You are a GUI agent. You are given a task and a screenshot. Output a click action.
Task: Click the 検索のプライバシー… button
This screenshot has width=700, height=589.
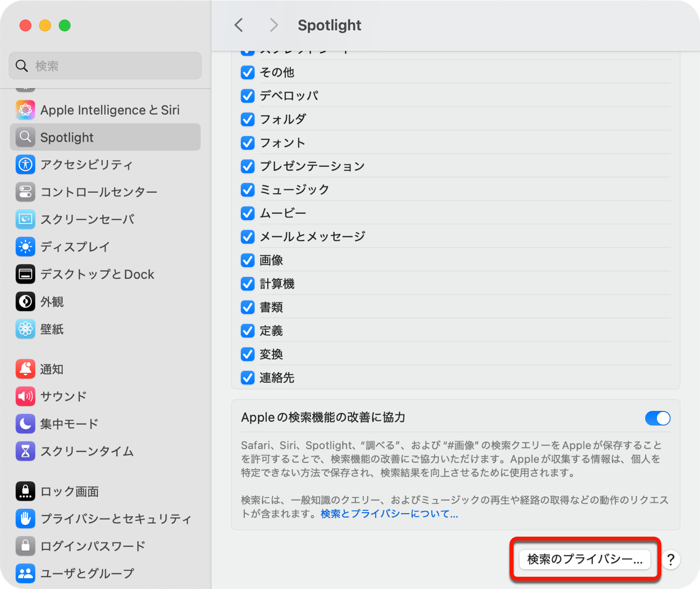(x=585, y=559)
